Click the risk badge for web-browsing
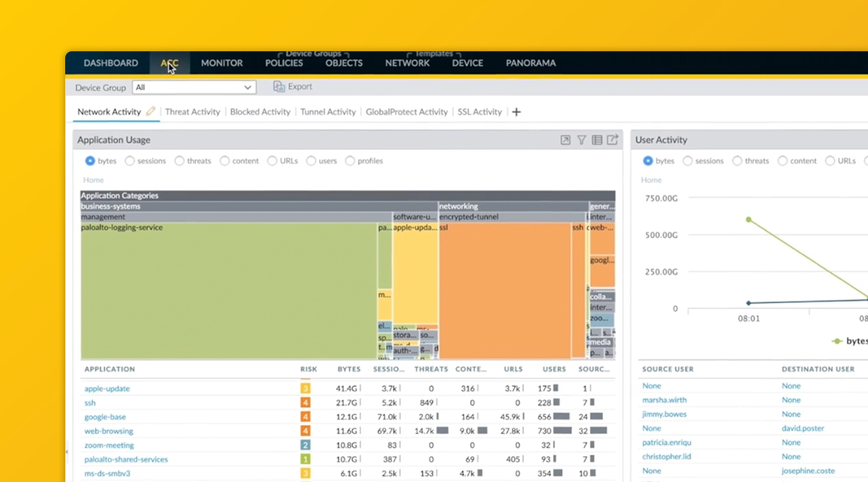The height and width of the screenshot is (482, 868). [305, 431]
